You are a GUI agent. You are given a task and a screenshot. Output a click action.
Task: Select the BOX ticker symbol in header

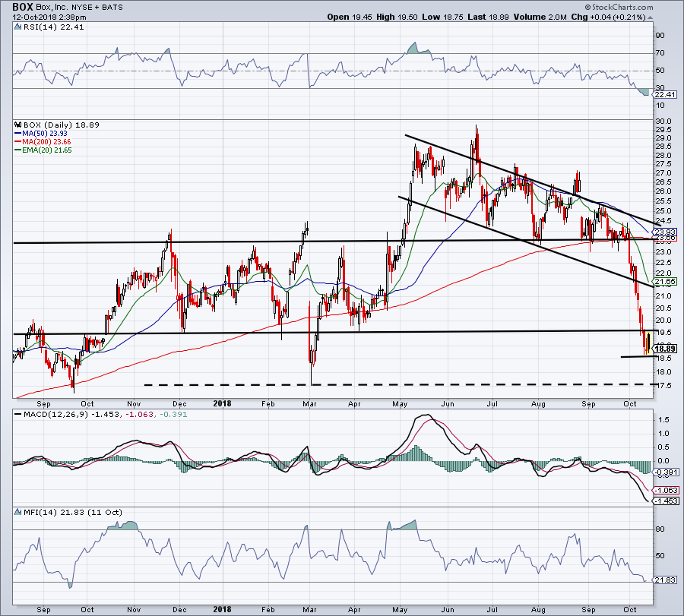(23, 7)
